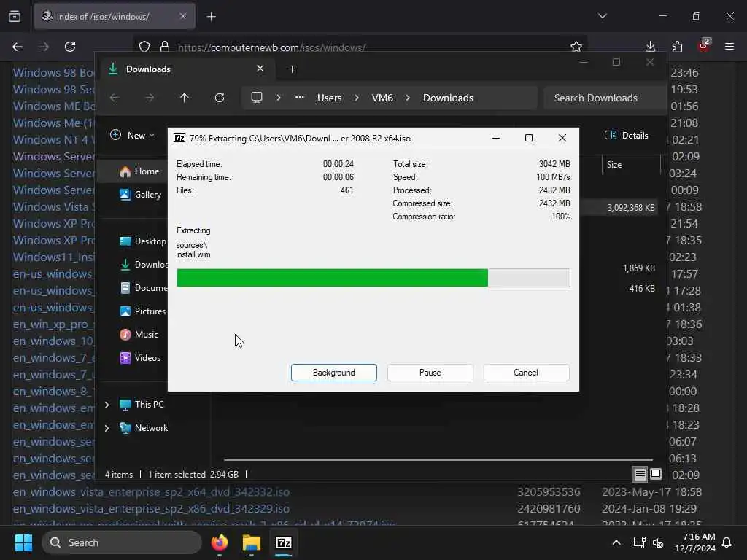Click Users in the Explorer breadcrumb
This screenshot has height=560, width=747.
click(x=329, y=98)
